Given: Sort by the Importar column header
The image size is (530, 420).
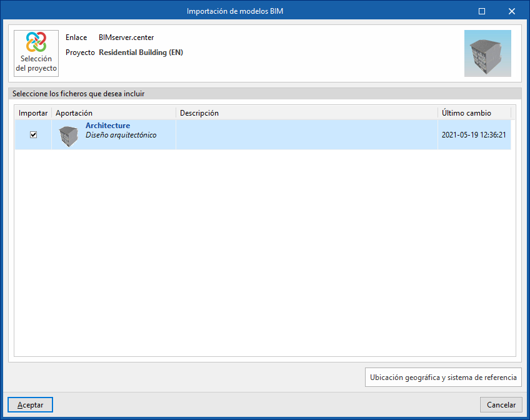Looking at the screenshot, I should (x=33, y=113).
